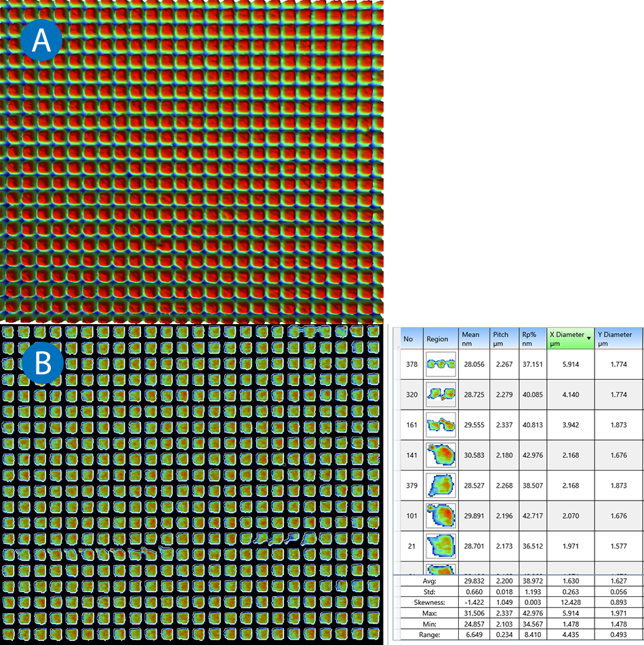Click the Pitch µm column header

click(x=504, y=338)
